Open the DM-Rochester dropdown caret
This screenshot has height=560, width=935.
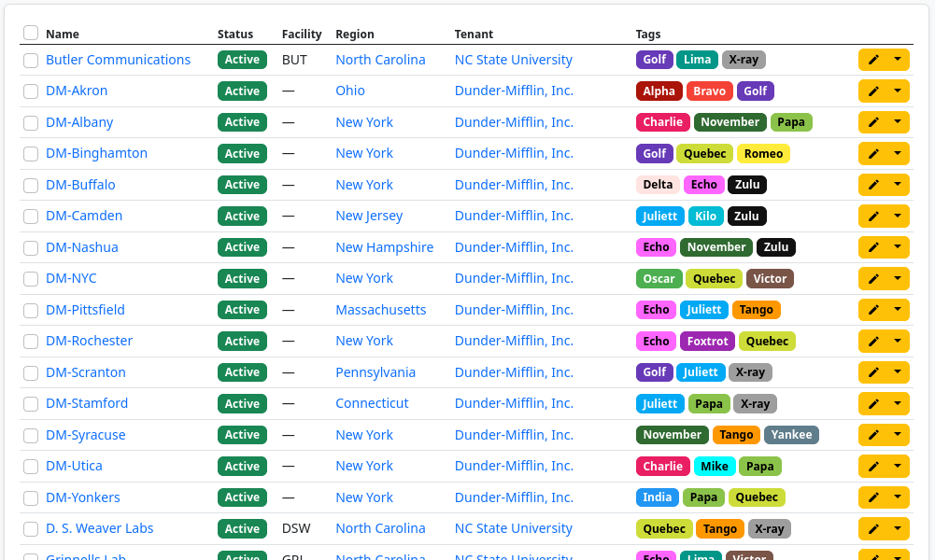tap(898, 342)
